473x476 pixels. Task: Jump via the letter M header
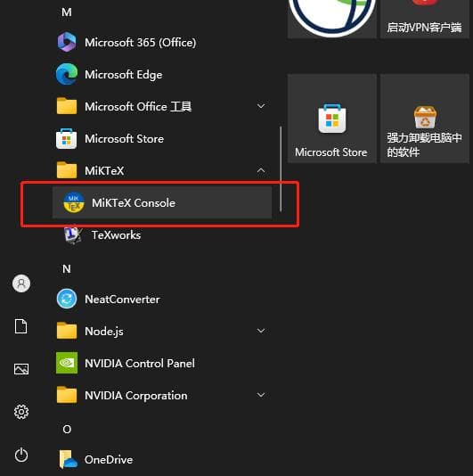click(x=67, y=12)
